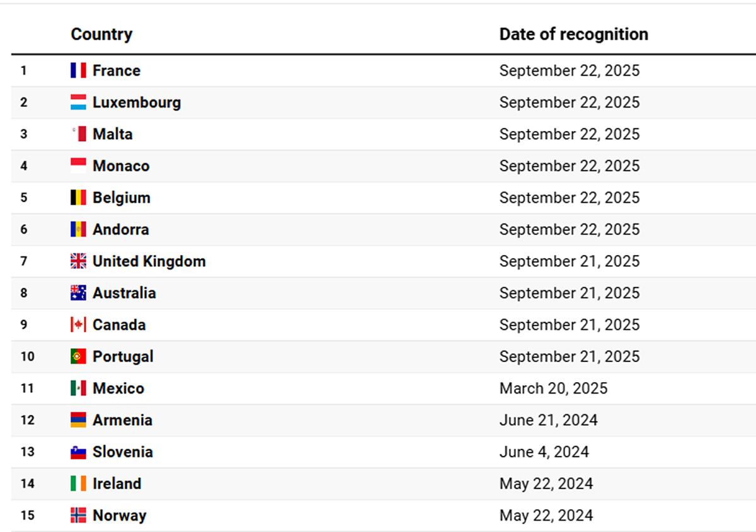Click Slovenia's June 4, 2024 date
The image size is (756, 532).
tap(544, 452)
